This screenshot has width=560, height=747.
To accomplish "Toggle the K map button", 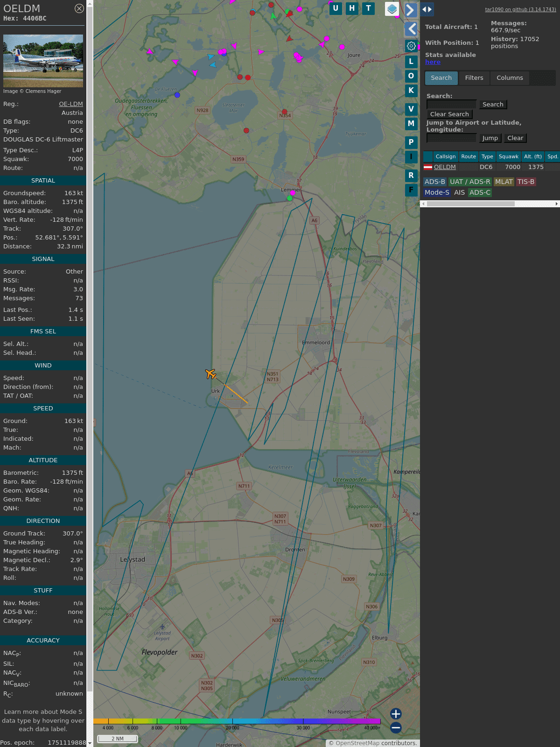I will (411, 90).
